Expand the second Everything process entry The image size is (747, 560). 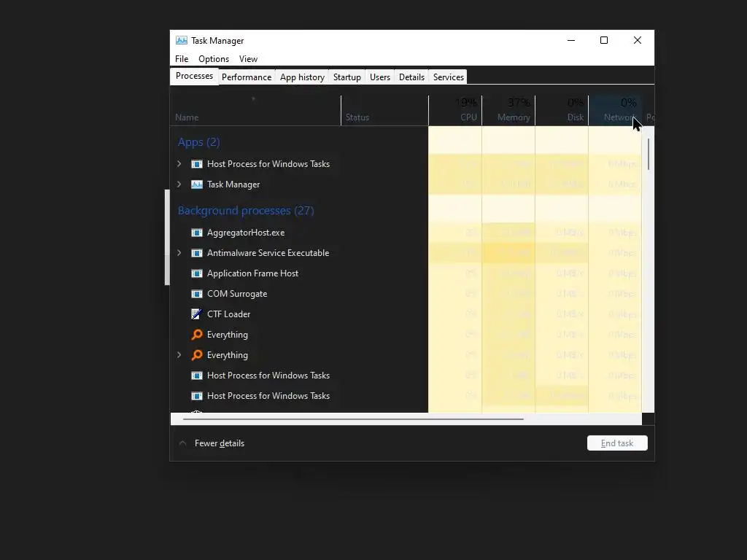coord(179,355)
